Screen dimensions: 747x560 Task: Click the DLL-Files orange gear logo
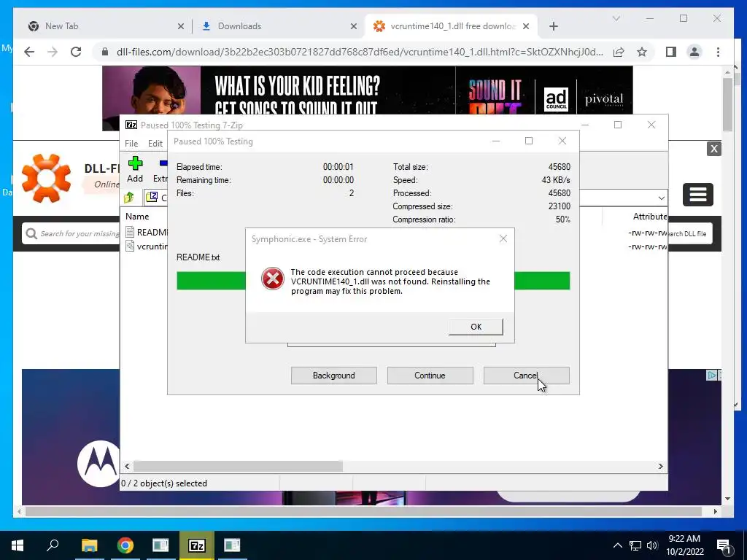[46, 178]
